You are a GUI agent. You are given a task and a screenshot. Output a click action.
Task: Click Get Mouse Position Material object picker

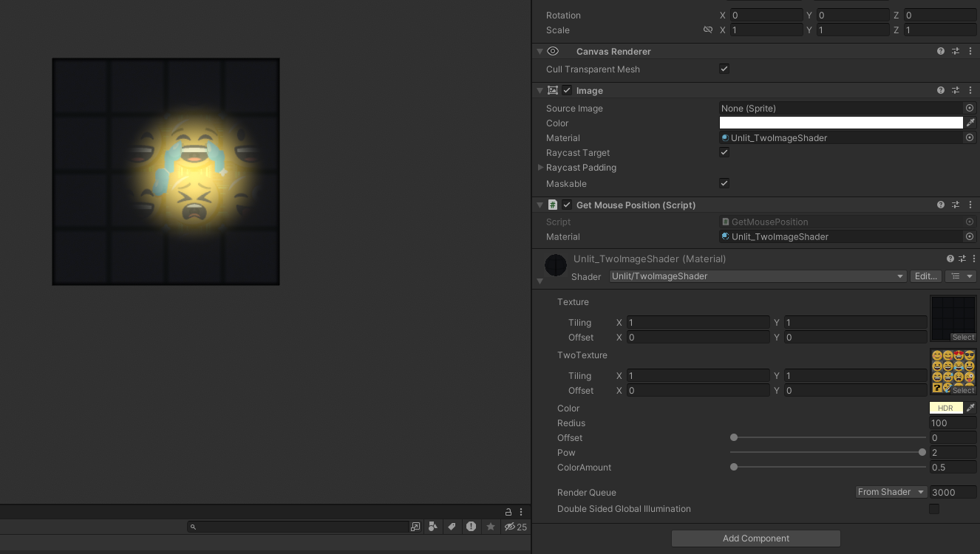970,236
